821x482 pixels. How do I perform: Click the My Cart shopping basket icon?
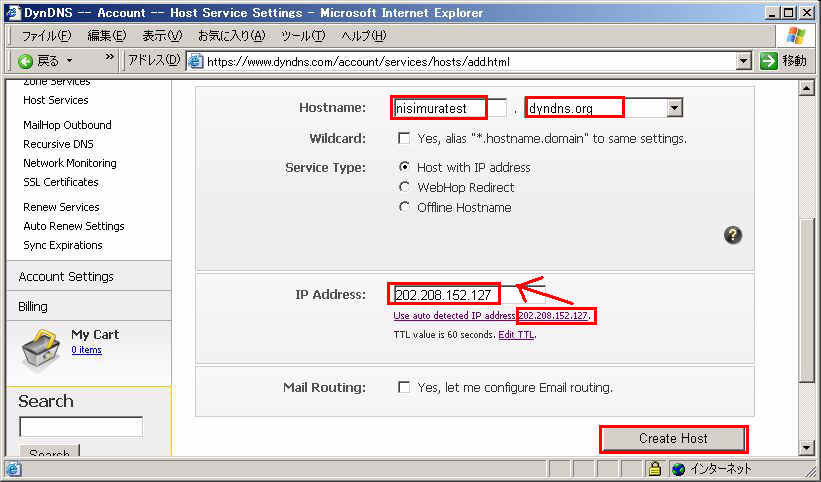(40, 350)
